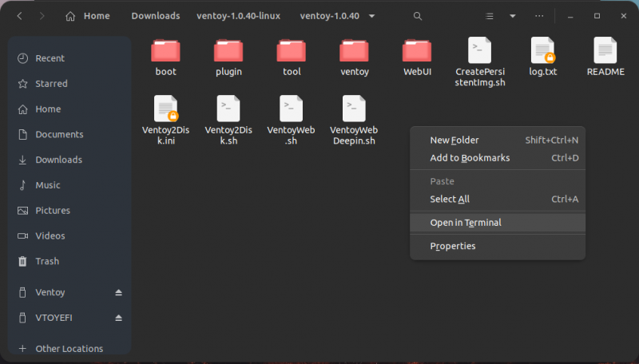Open view options dropdown arrow
The width and height of the screenshot is (639, 364).
(x=513, y=16)
